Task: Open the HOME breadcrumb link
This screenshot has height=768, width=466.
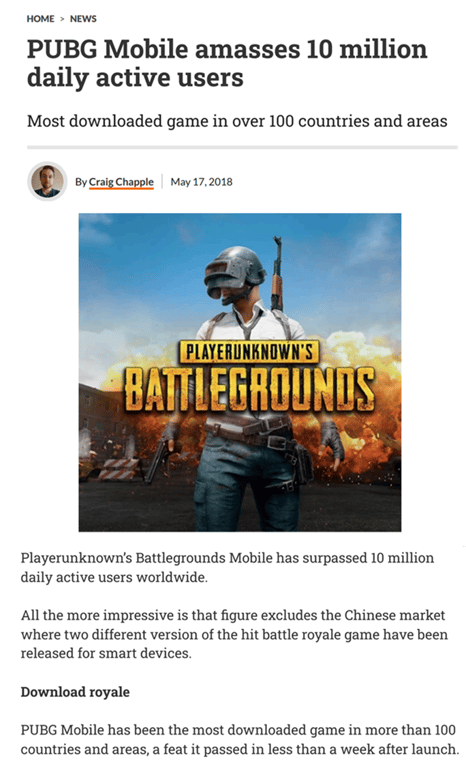Action: point(40,19)
